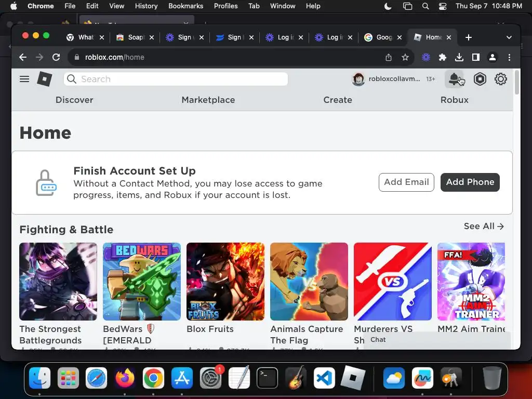
Task: Open Terminal from the Dock
Action: (267, 378)
